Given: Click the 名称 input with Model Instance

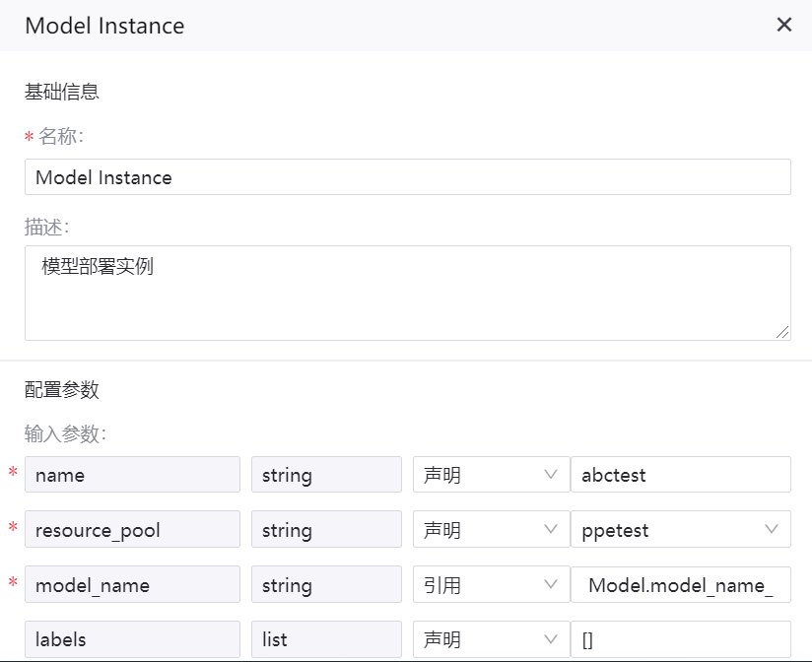Looking at the screenshot, I should [x=407, y=177].
